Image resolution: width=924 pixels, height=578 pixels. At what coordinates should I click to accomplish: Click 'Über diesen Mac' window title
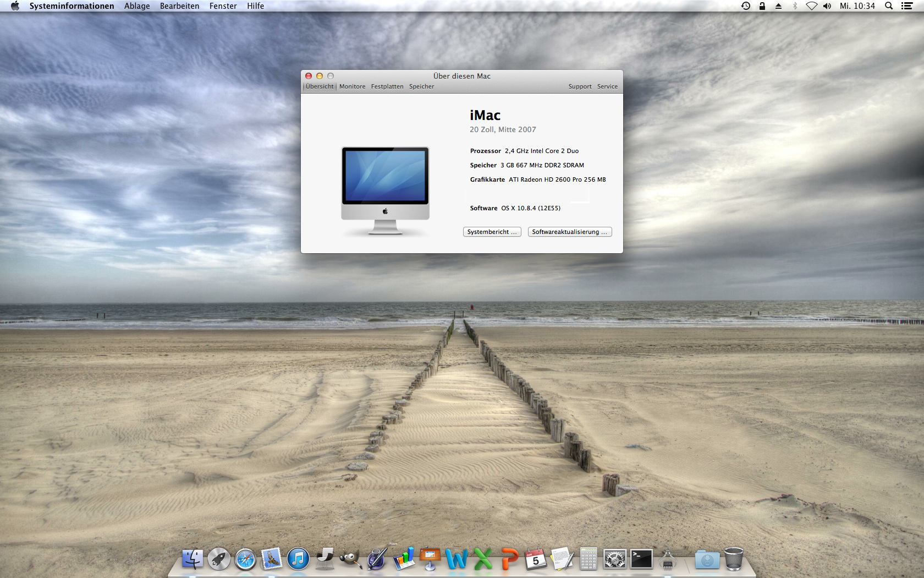(462, 76)
